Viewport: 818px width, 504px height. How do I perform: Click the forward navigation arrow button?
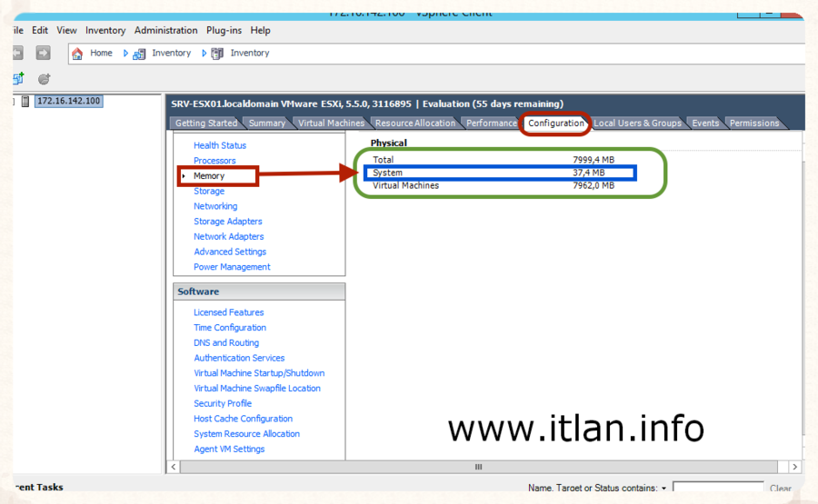coord(43,54)
